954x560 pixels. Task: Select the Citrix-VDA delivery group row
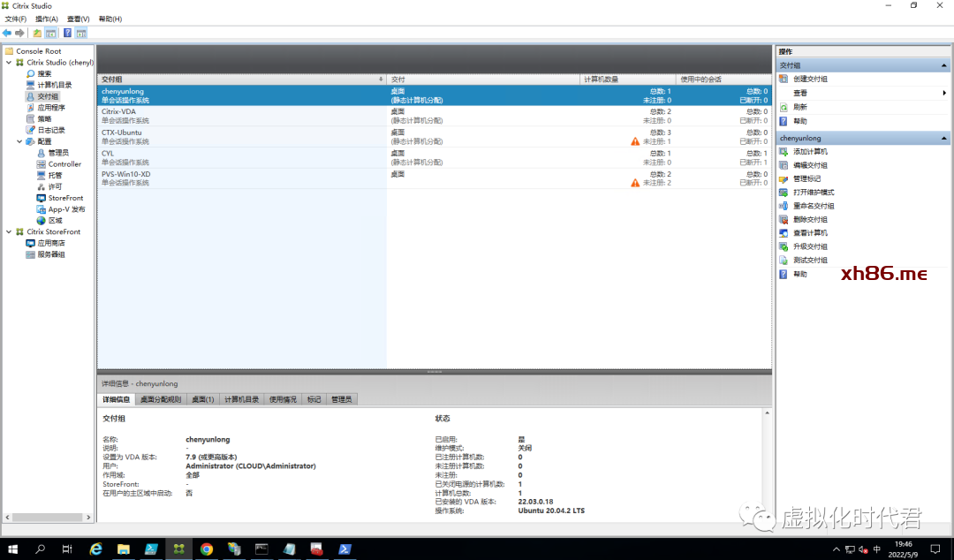point(435,117)
